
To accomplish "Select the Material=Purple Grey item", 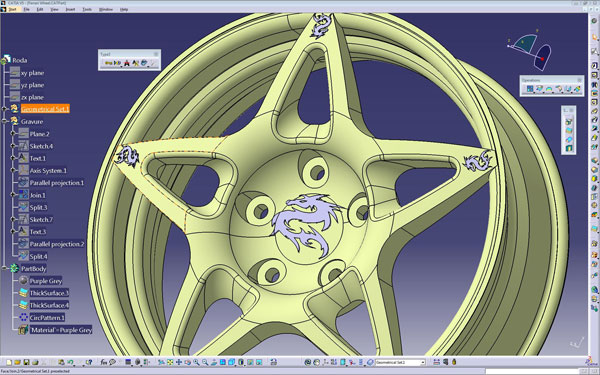I will [61, 330].
